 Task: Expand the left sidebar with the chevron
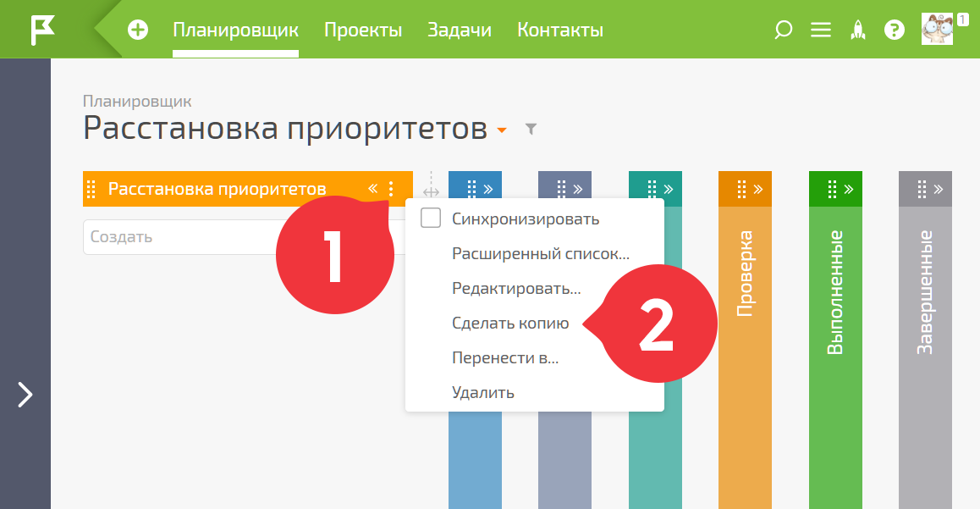coord(25,395)
